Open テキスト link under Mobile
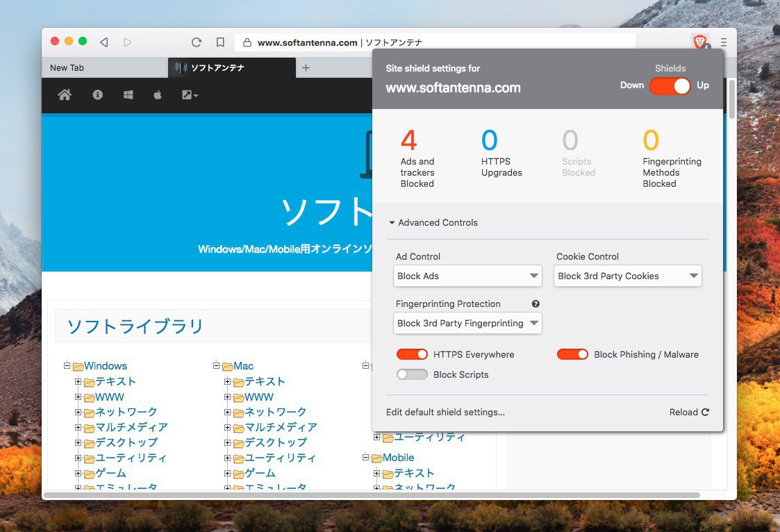The image size is (780, 532). (x=414, y=473)
